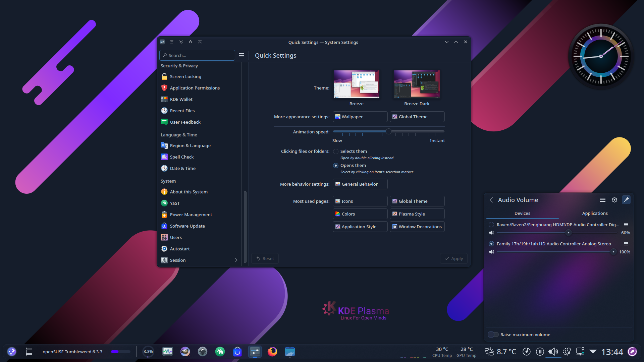Viewport: 644px width, 362px height.
Task: Adjust Family 17h Analog Stereo volume slider
Action: click(x=557, y=252)
